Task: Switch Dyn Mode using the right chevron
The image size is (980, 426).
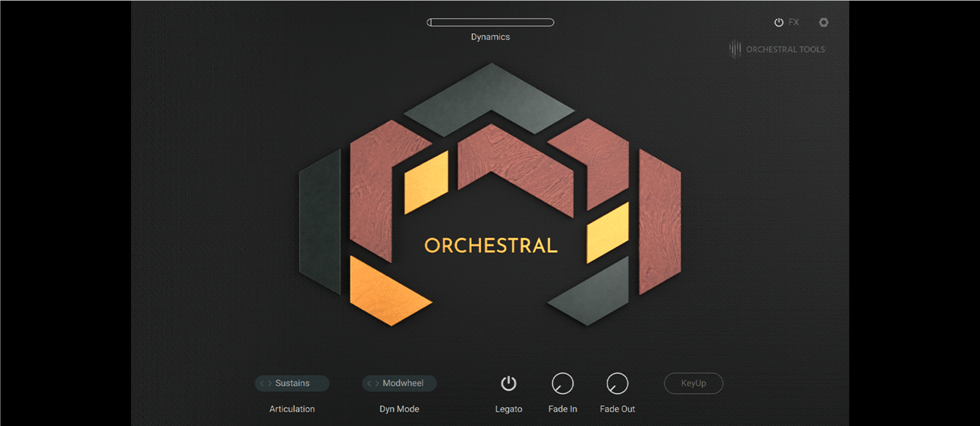Action: (x=376, y=383)
